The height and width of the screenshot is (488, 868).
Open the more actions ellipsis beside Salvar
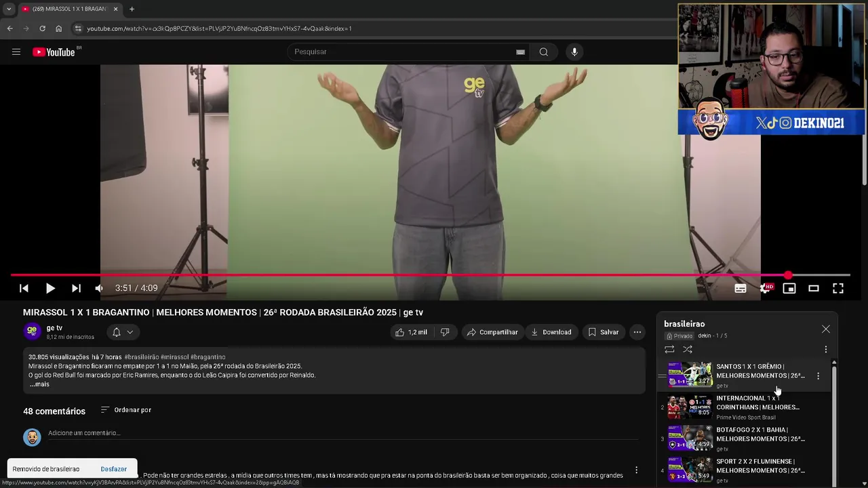click(x=637, y=332)
